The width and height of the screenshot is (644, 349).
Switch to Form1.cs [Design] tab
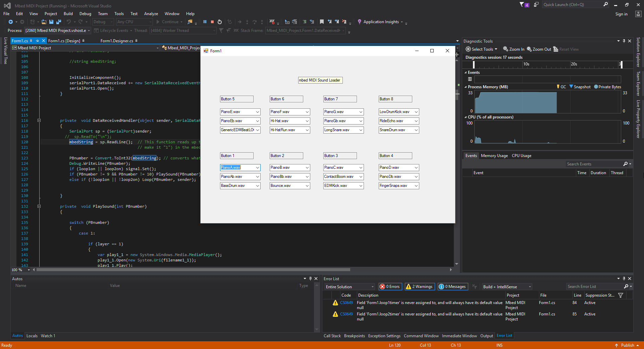click(64, 41)
